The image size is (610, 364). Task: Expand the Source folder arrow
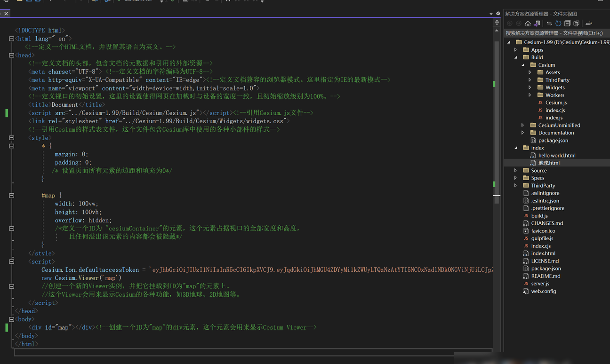[x=516, y=170]
